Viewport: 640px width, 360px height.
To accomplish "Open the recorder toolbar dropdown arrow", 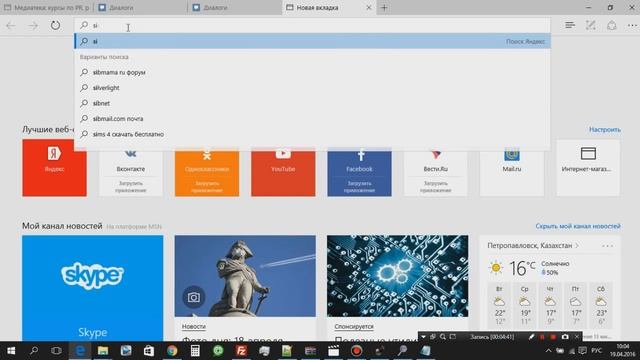I will [x=423, y=337].
